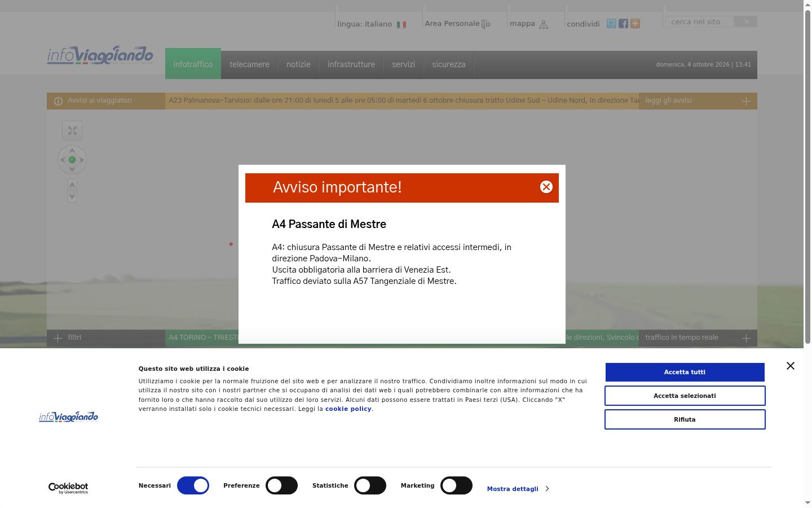
Task: Click the Rifiuta button
Action: tap(685, 419)
